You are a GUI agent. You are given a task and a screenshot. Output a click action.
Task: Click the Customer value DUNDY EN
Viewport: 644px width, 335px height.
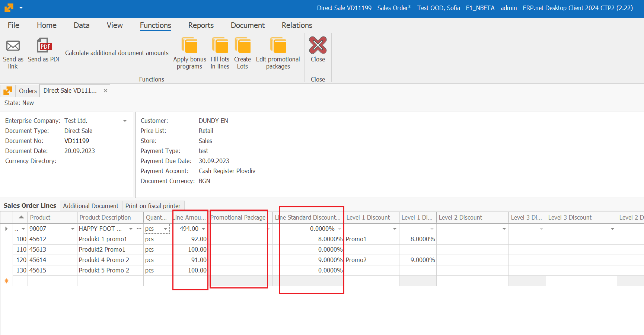pos(213,121)
